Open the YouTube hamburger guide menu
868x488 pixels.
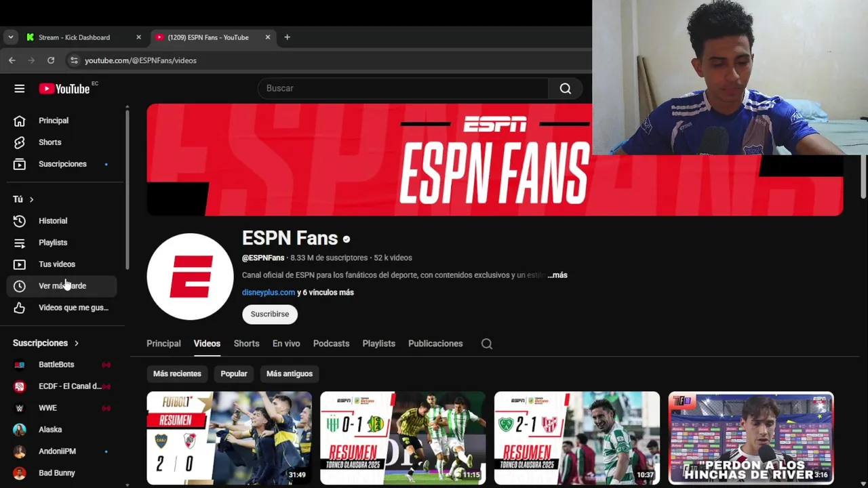[20, 89]
